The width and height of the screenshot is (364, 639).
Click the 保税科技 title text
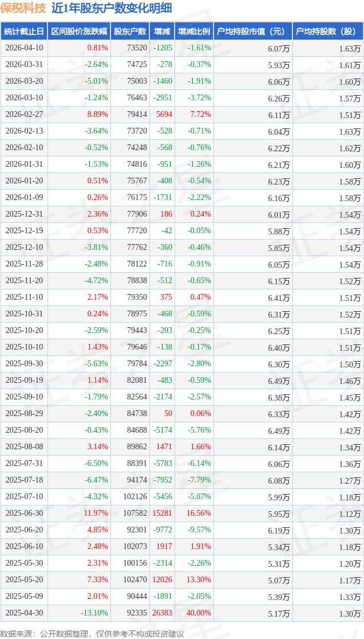click(23, 9)
